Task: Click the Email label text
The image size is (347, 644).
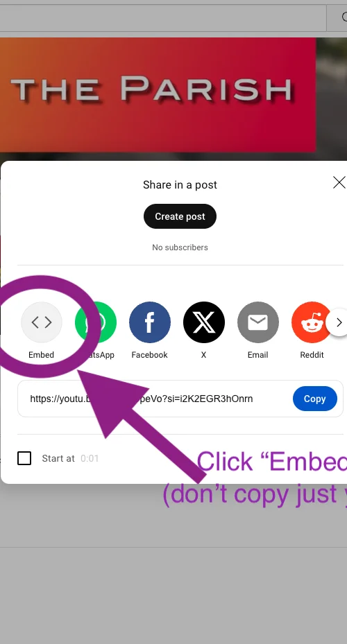Action: point(257,355)
